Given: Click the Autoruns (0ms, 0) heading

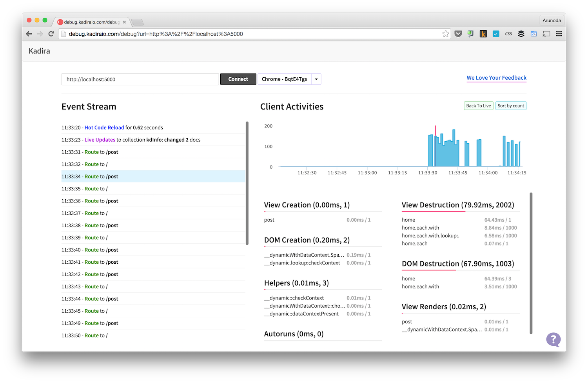Looking at the screenshot, I should [294, 334].
